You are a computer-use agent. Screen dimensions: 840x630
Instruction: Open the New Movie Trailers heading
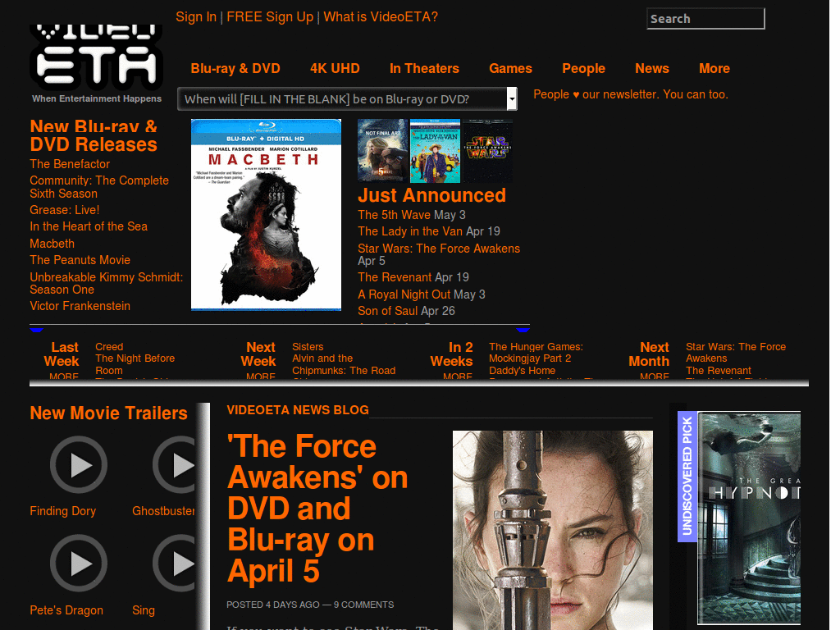(x=109, y=413)
